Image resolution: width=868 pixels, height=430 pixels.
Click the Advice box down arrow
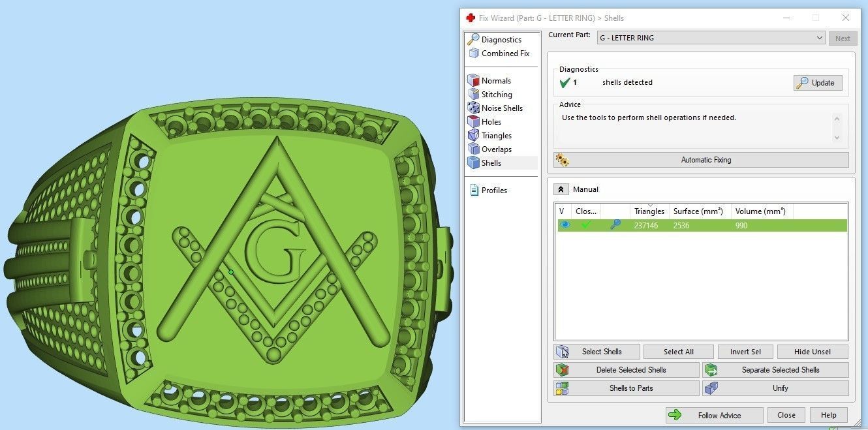pos(837,137)
